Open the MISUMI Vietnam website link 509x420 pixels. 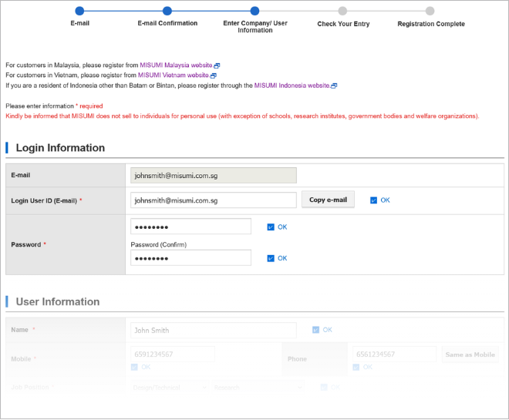point(173,76)
